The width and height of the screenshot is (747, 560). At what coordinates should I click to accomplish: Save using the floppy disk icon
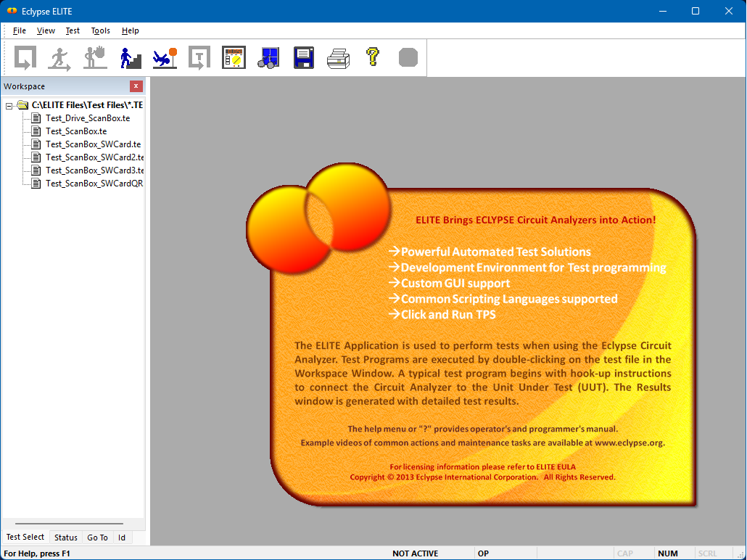(x=303, y=57)
